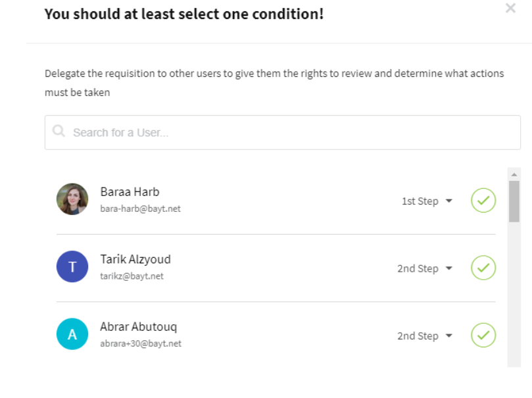Click Baraa Harb's profile photo
The height and width of the screenshot is (398, 532).
pos(72,199)
